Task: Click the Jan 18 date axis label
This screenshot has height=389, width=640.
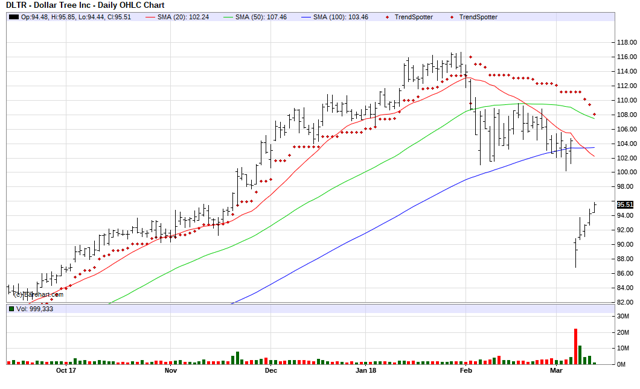Action: (x=366, y=371)
